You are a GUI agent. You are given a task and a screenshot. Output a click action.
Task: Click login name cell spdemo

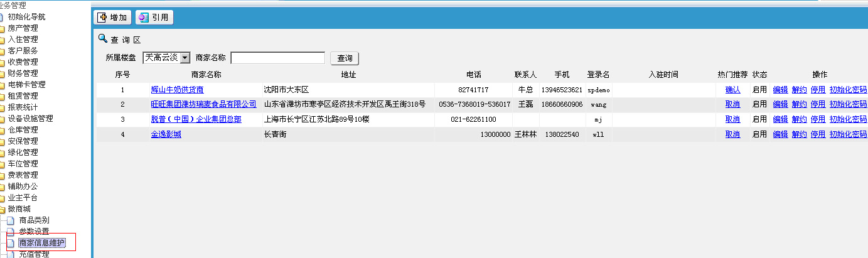point(598,90)
